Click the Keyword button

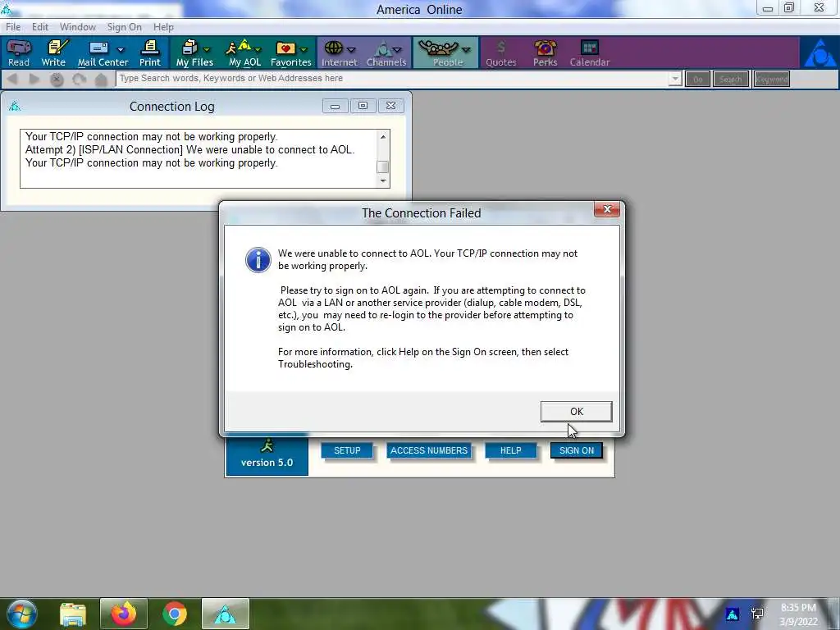pos(772,80)
